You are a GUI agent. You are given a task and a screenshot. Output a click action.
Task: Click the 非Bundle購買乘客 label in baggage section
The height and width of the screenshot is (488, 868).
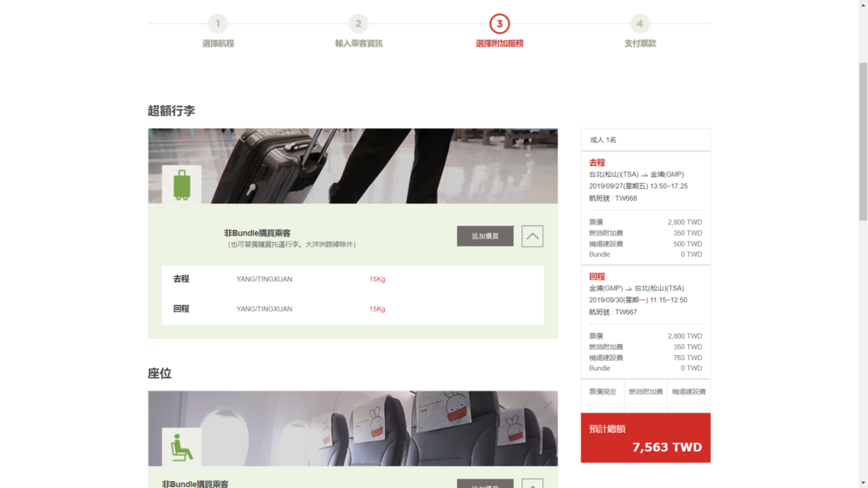click(x=258, y=234)
